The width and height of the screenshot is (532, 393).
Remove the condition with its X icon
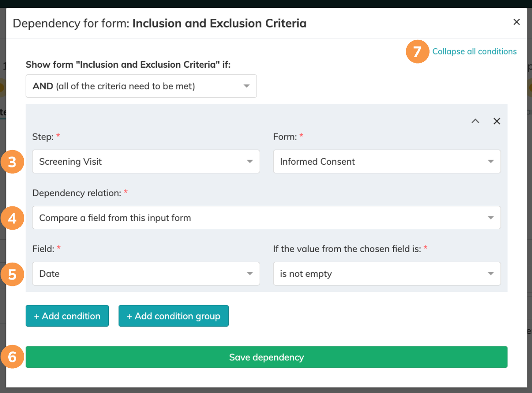pos(497,121)
